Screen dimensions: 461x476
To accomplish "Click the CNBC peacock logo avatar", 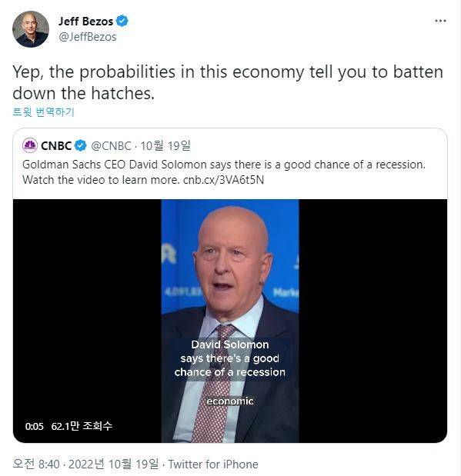I will [x=30, y=145].
